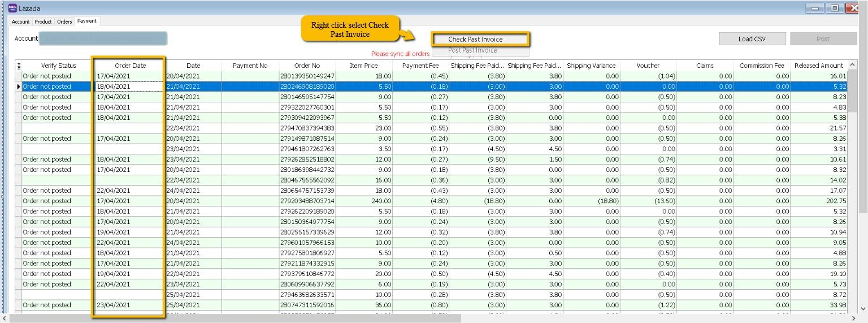868x323 pixels.
Task: Select the row with order 279203488703714
Action: [x=307, y=201]
